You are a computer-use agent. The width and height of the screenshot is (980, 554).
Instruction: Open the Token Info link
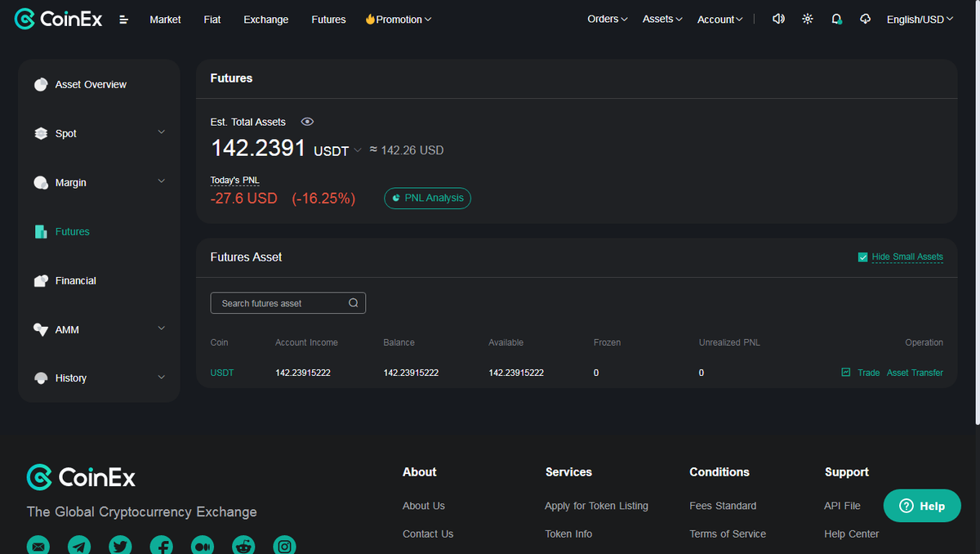coord(568,534)
